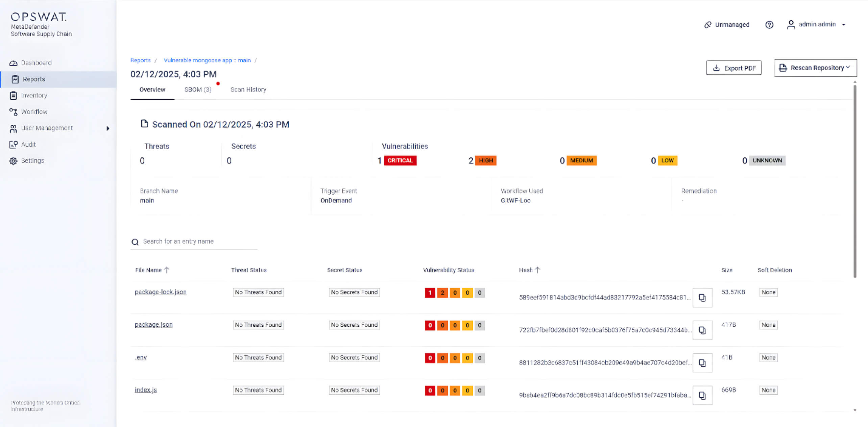The height and width of the screenshot is (427, 868).
Task: Click the red critical count for package-lock.json
Action: 430,293
